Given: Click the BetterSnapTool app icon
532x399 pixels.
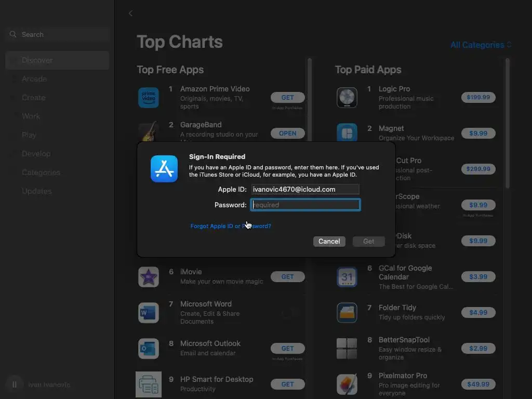Looking at the screenshot, I should pyautogui.click(x=347, y=349).
